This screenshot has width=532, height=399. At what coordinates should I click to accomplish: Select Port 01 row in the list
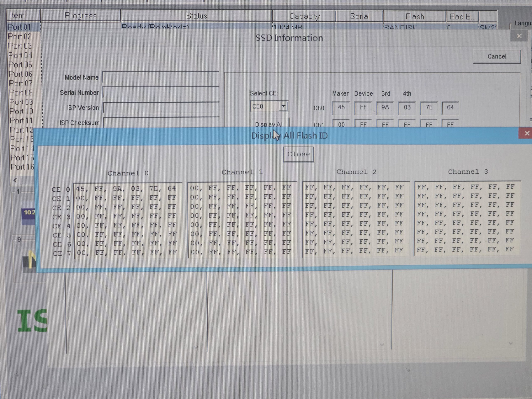(x=19, y=27)
